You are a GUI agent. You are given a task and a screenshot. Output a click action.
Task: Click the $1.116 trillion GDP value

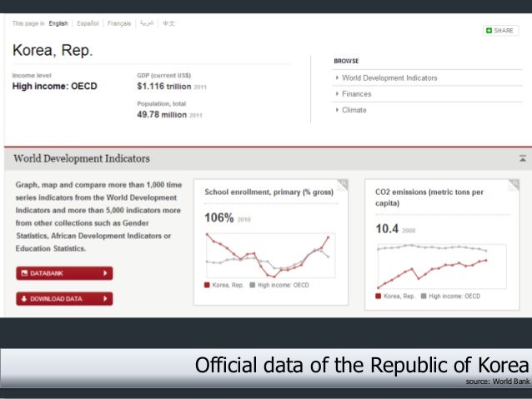(164, 87)
